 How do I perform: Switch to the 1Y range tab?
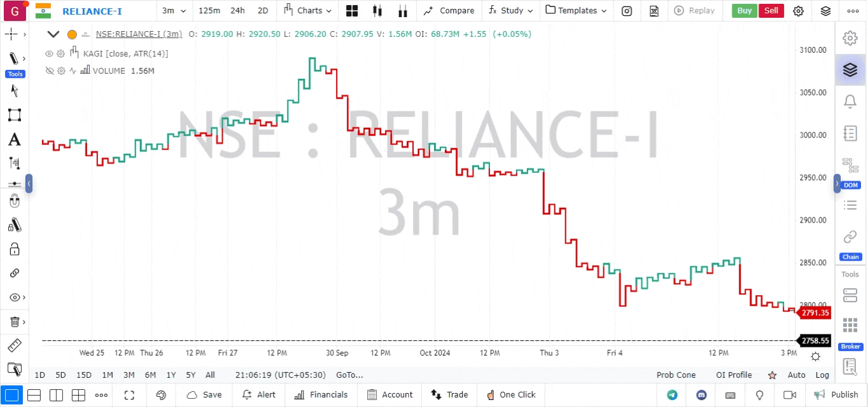tap(171, 375)
